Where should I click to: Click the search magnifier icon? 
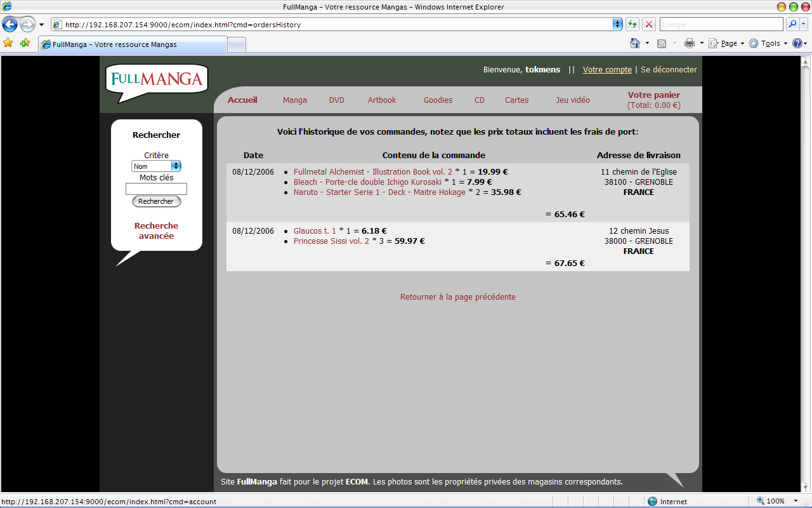click(x=792, y=25)
